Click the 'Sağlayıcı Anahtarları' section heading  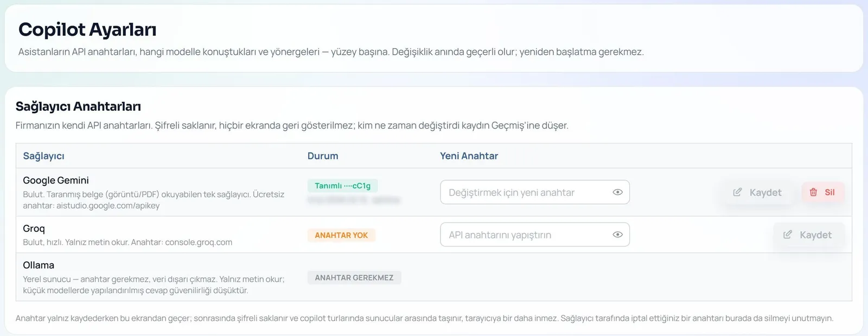78,106
